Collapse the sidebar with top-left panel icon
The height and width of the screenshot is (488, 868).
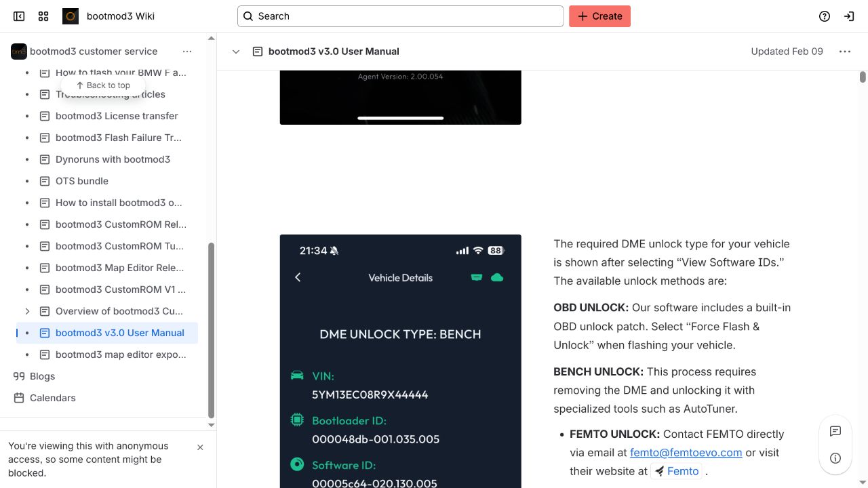(x=19, y=16)
